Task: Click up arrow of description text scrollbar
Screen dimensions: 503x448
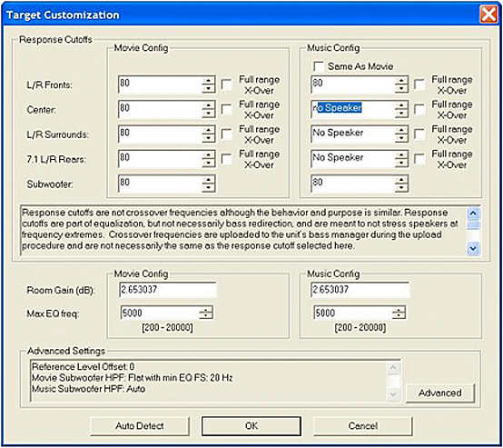Action: [473, 214]
